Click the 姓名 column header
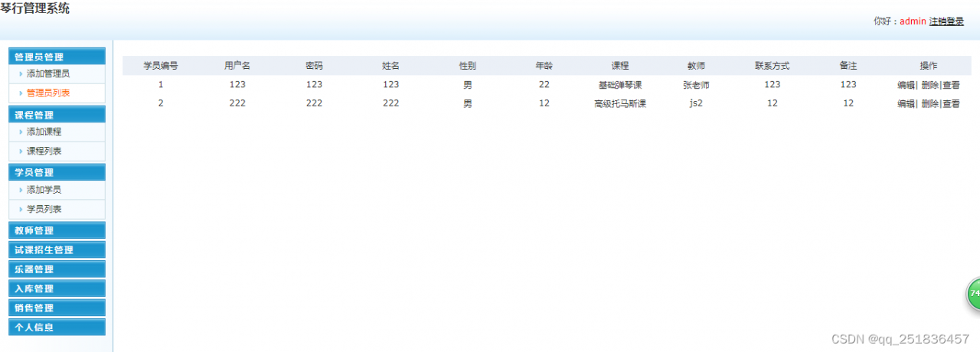 390,66
